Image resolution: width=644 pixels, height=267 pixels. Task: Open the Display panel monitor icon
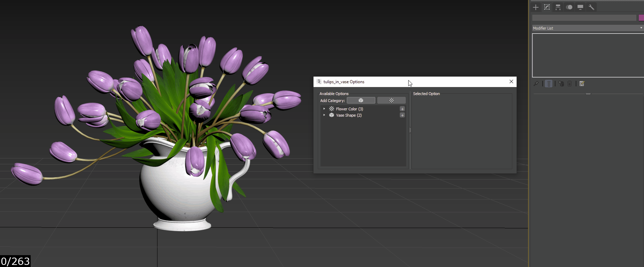pyautogui.click(x=580, y=7)
